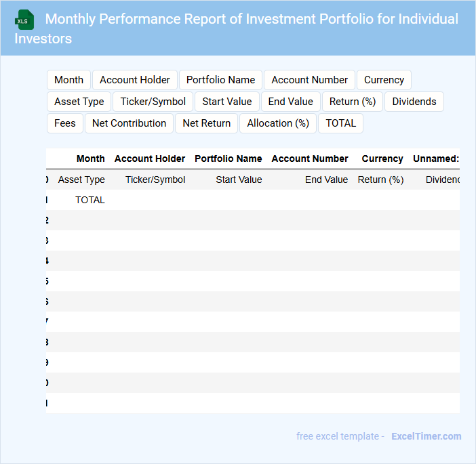
Task: Select the Return (%) table cell
Action: pos(380,180)
